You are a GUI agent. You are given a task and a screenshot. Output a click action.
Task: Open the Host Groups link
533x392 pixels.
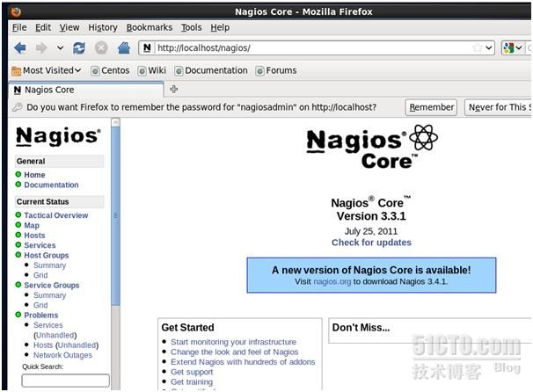47,256
